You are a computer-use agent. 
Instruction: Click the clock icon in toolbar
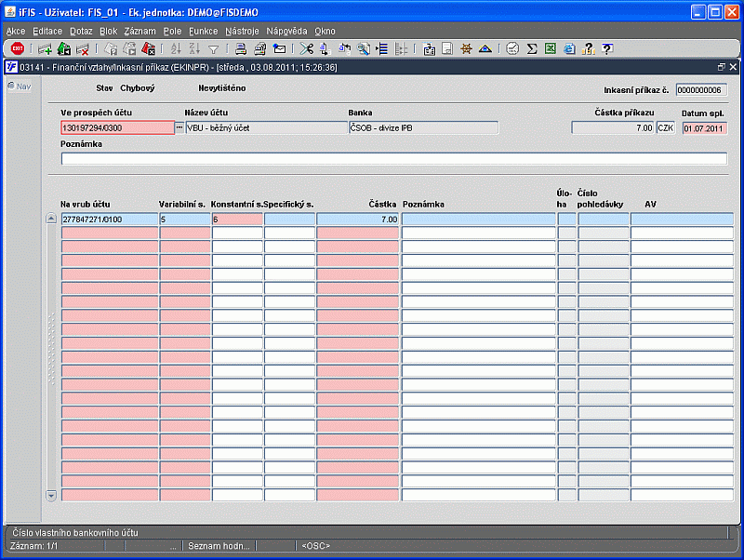tap(512, 49)
